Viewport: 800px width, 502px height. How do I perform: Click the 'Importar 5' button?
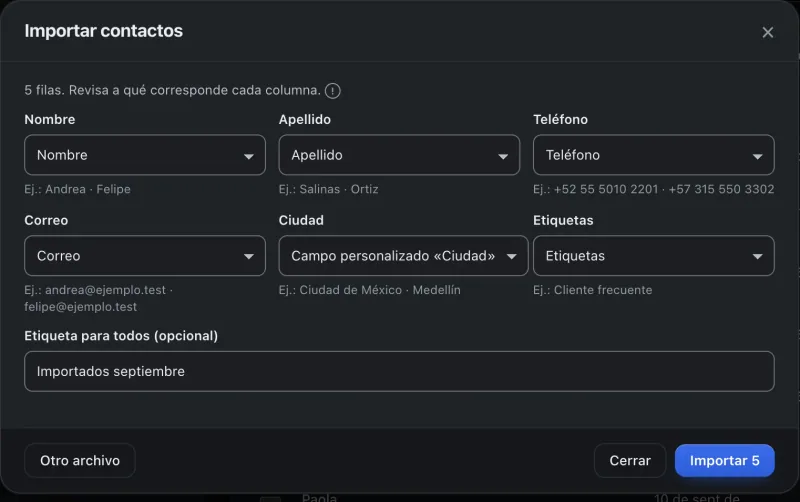pos(724,461)
